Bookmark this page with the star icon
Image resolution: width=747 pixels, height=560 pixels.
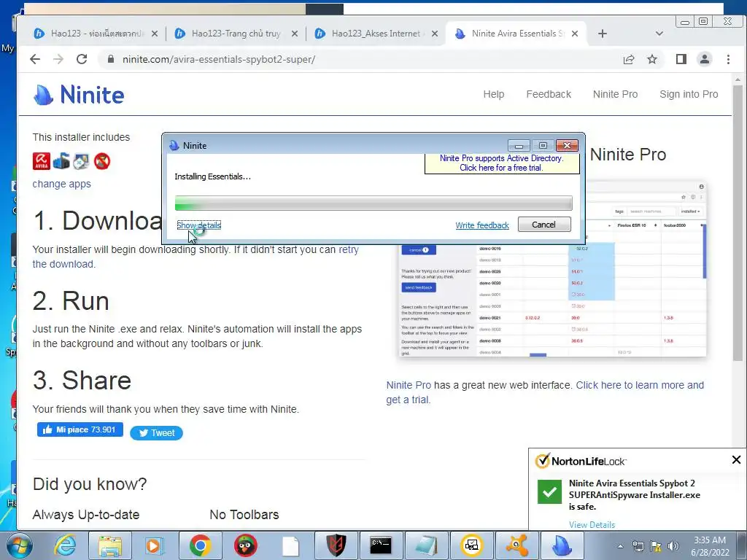tap(652, 59)
